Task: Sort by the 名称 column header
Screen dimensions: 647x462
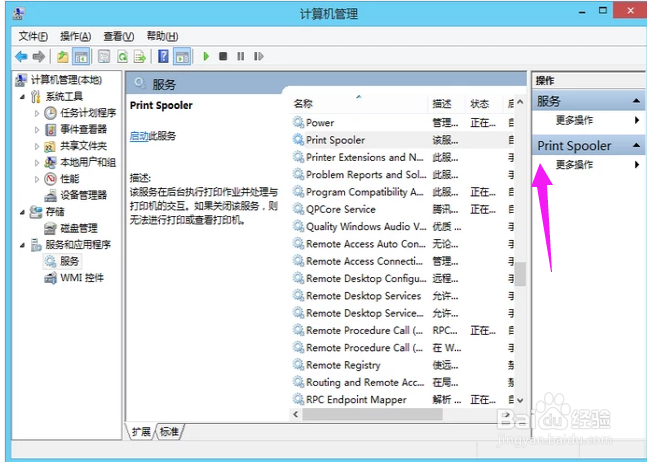Action: tap(358, 104)
